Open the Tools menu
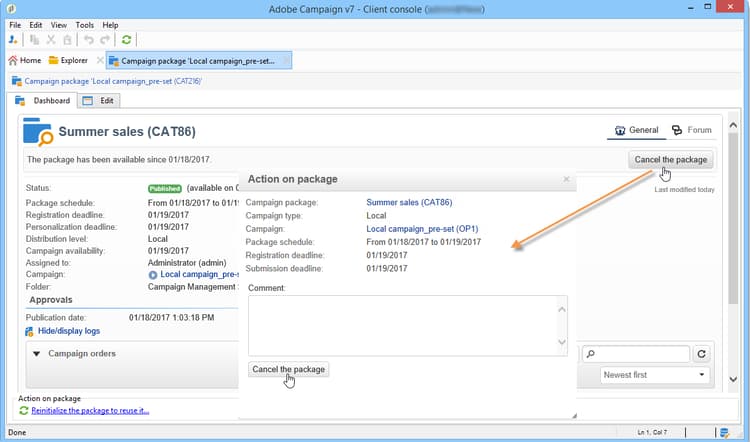This screenshot has height=442, width=750. (x=85, y=25)
